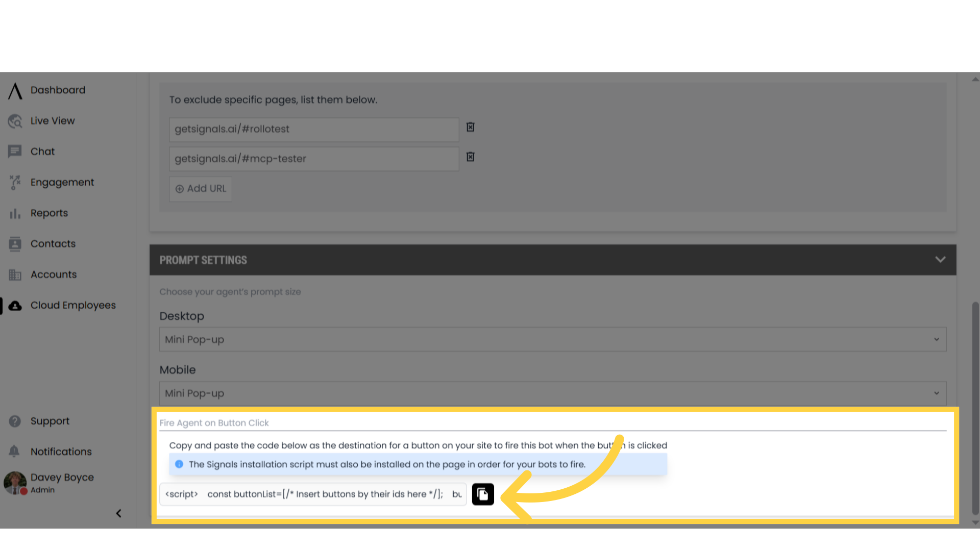Screen dimensions: 980x551
Task: Open Contacts menu item
Action: [53, 244]
